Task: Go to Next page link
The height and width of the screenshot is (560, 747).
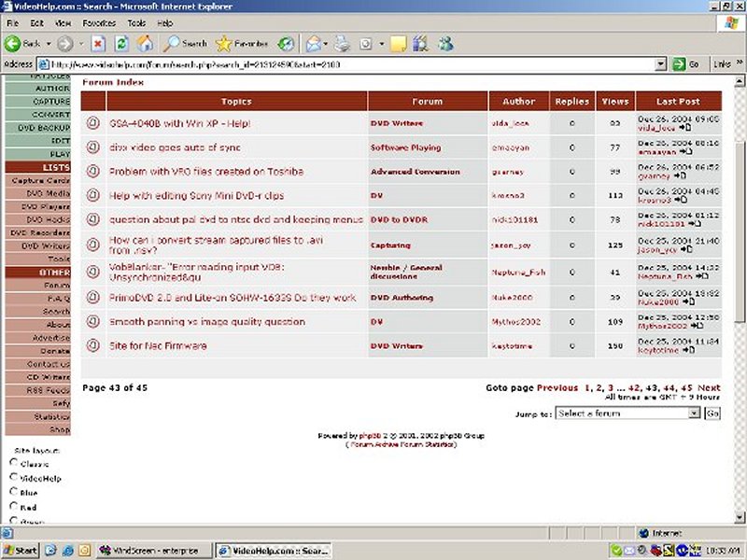Action: (x=709, y=387)
